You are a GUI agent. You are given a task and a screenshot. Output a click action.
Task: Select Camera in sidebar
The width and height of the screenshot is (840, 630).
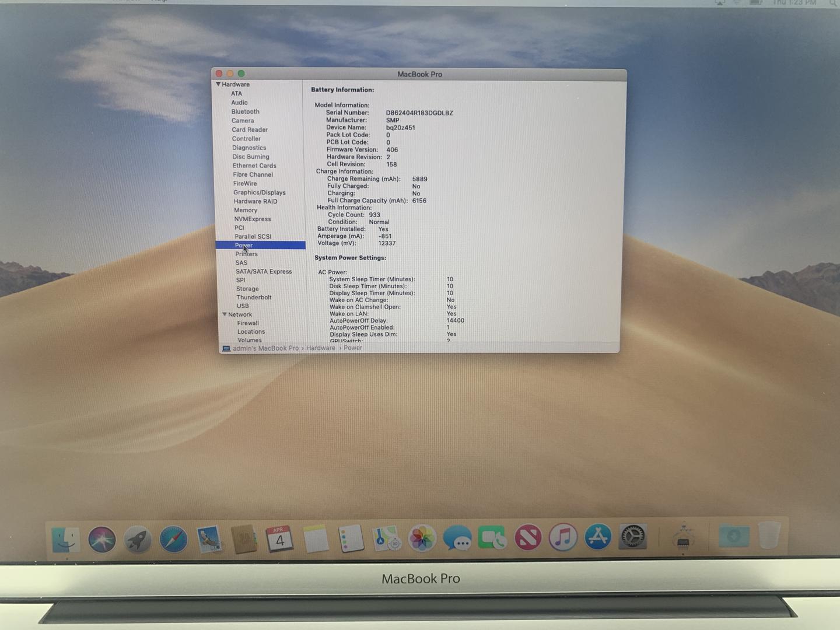click(243, 121)
